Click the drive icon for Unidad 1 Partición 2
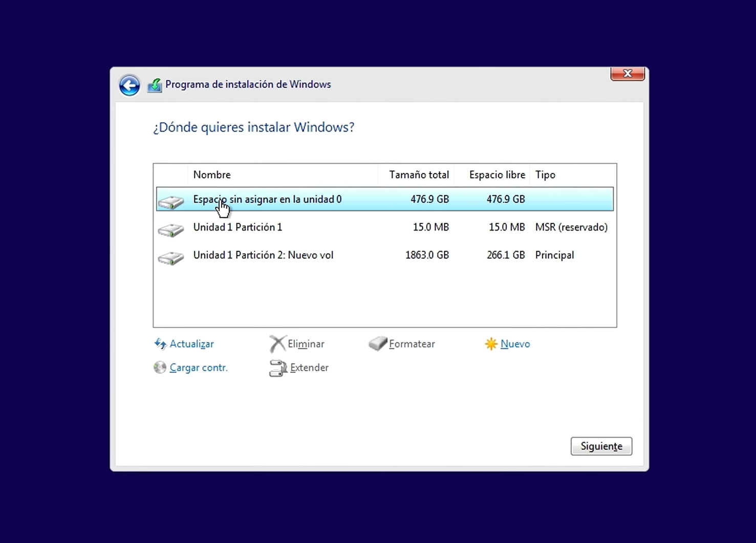The width and height of the screenshot is (756, 543). [x=171, y=257]
